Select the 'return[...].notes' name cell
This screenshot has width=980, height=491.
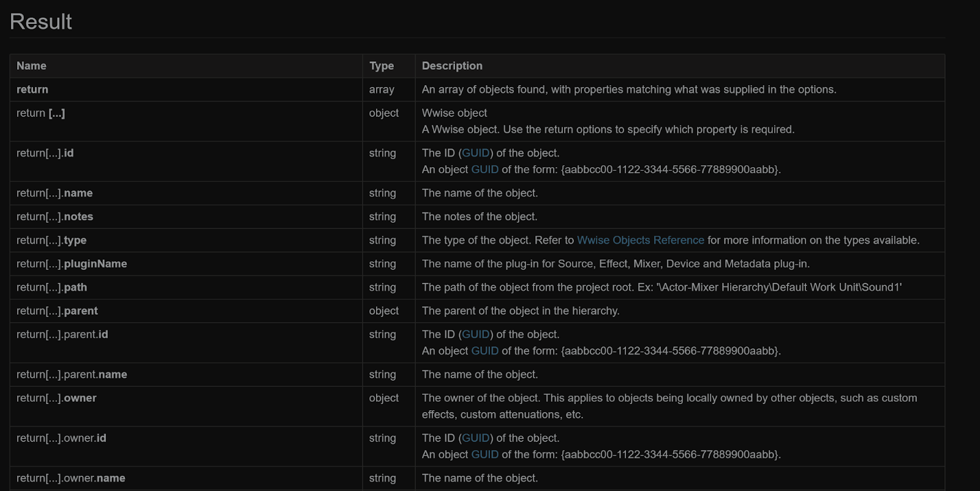pyautogui.click(x=186, y=217)
